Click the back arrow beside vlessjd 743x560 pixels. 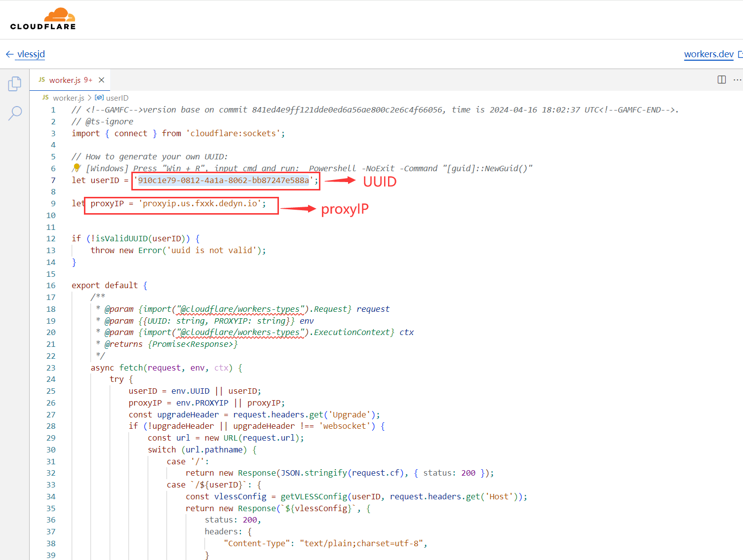(x=9, y=54)
